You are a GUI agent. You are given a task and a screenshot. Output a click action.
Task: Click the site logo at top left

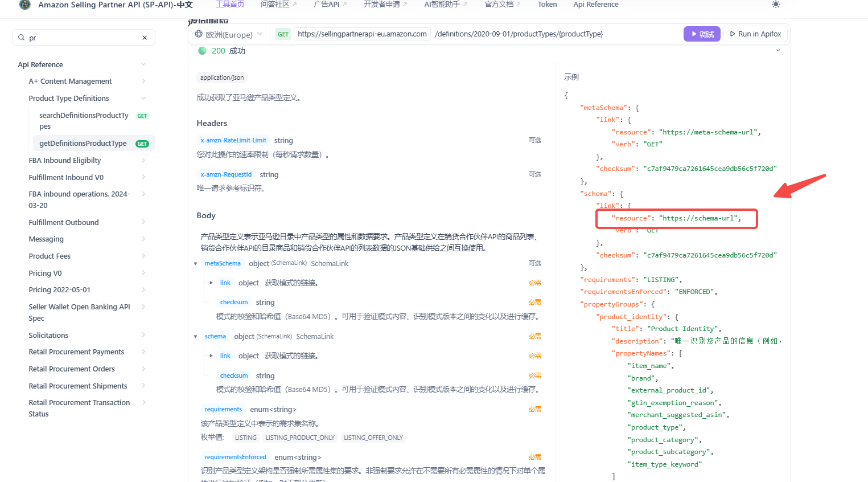[x=25, y=5]
